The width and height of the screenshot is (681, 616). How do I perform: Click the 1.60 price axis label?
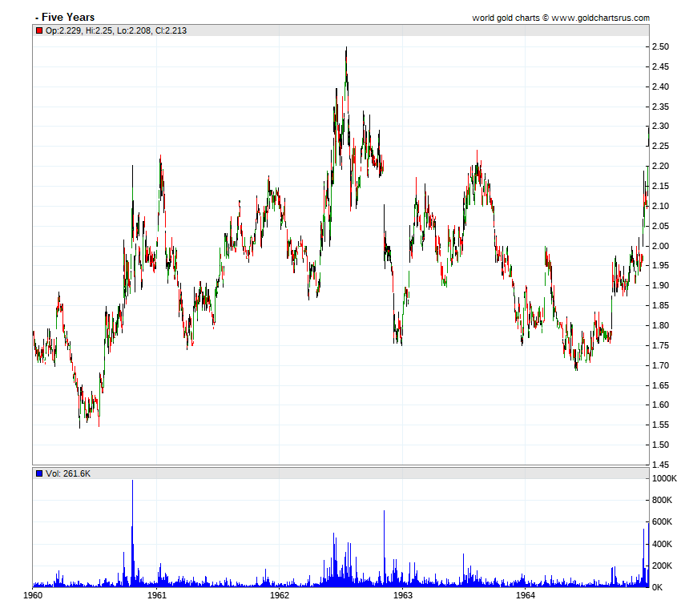[660, 405]
